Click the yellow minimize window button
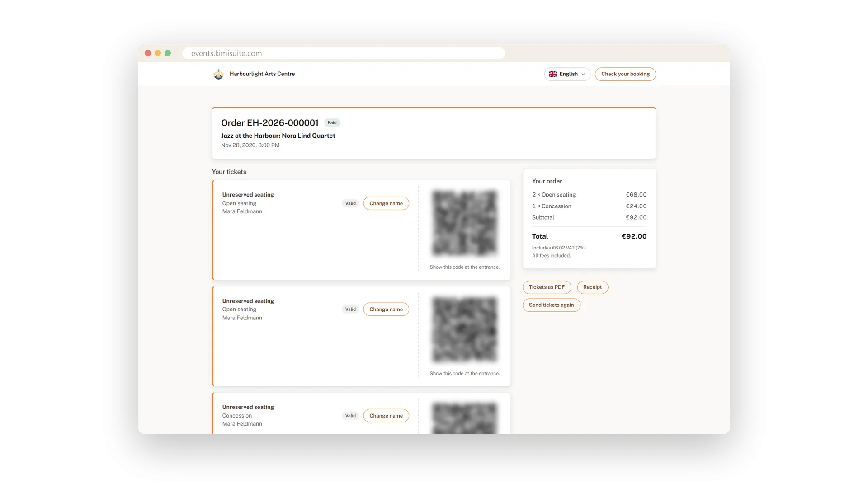This screenshot has width=868, height=488. click(x=158, y=53)
